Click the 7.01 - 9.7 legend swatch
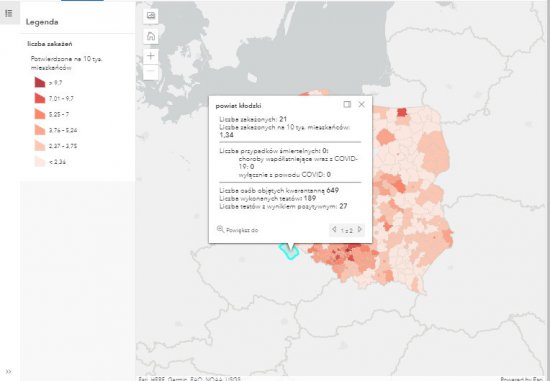This screenshot has width=550, height=381. pyautogui.click(x=40, y=98)
